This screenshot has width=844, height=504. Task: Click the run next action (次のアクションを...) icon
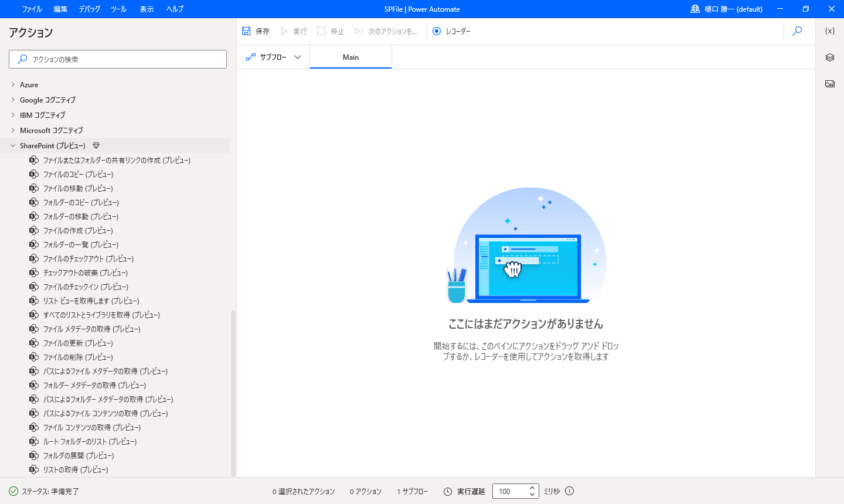click(358, 31)
